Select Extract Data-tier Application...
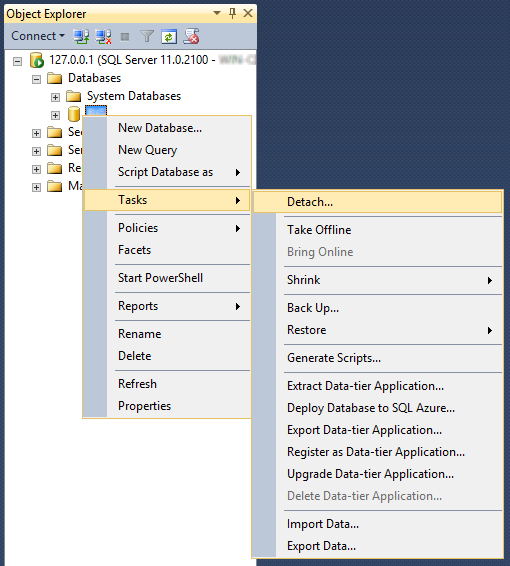The image size is (510, 566). tap(378, 386)
